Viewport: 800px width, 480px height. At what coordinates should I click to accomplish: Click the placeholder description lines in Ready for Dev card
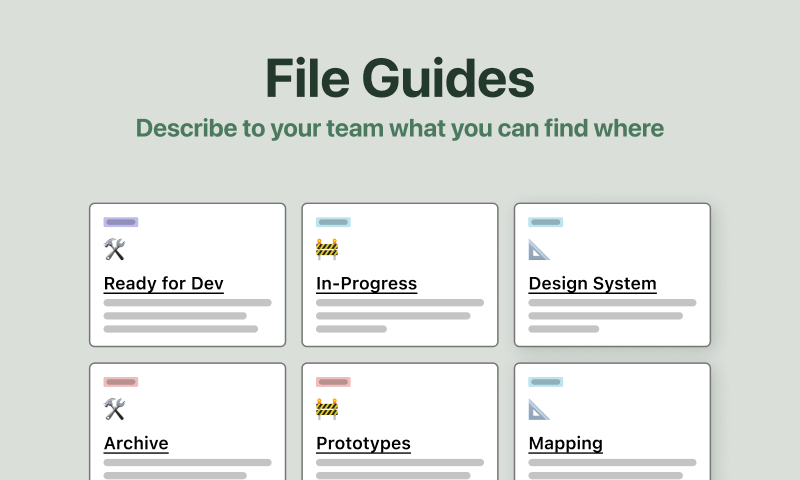pos(188,316)
